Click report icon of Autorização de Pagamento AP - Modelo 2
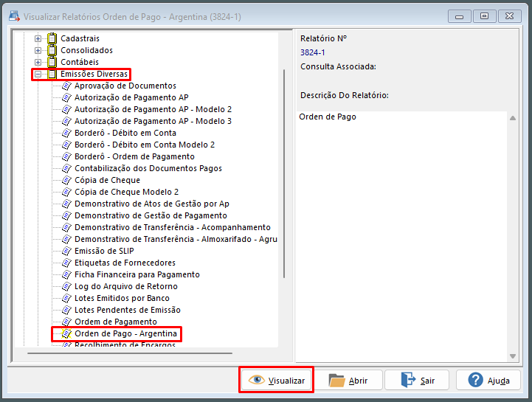The image size is (532, 402). [x=67, y=110]
